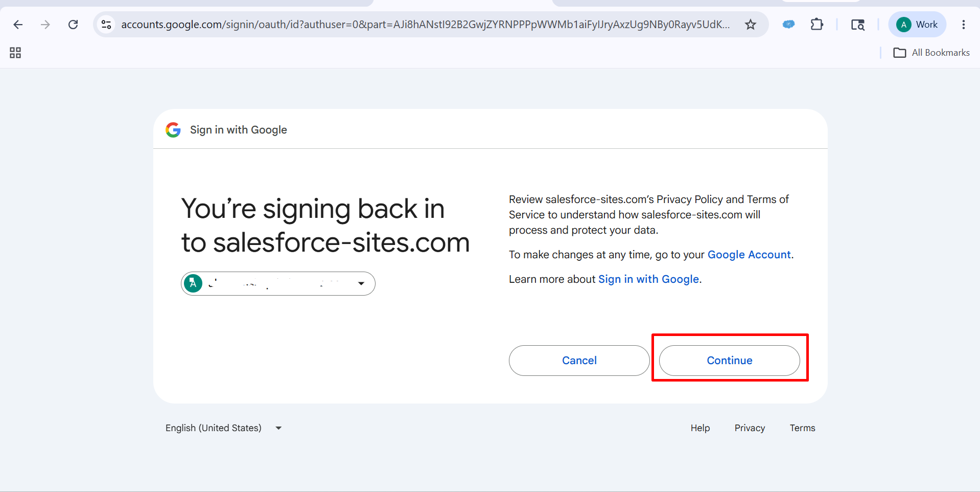Open the apps grid icon on the bookmarks bar
980x492 pixels.
point(15,53)
